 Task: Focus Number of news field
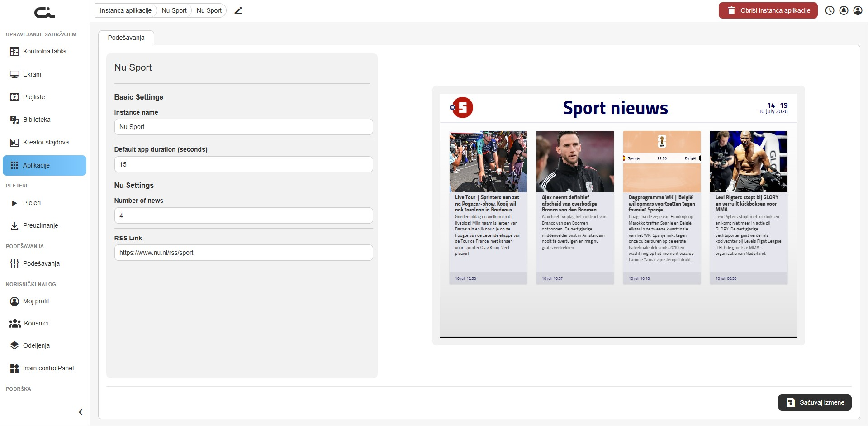click(243, 215)
